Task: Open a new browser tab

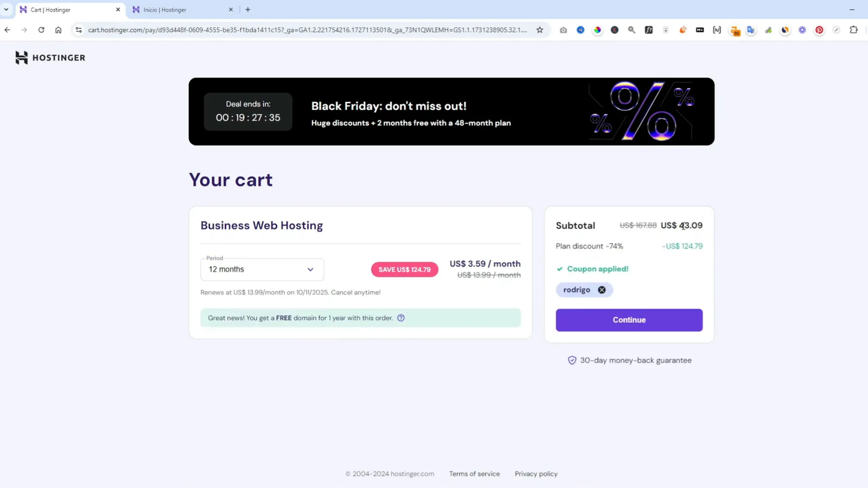Action: coord(248,9)
